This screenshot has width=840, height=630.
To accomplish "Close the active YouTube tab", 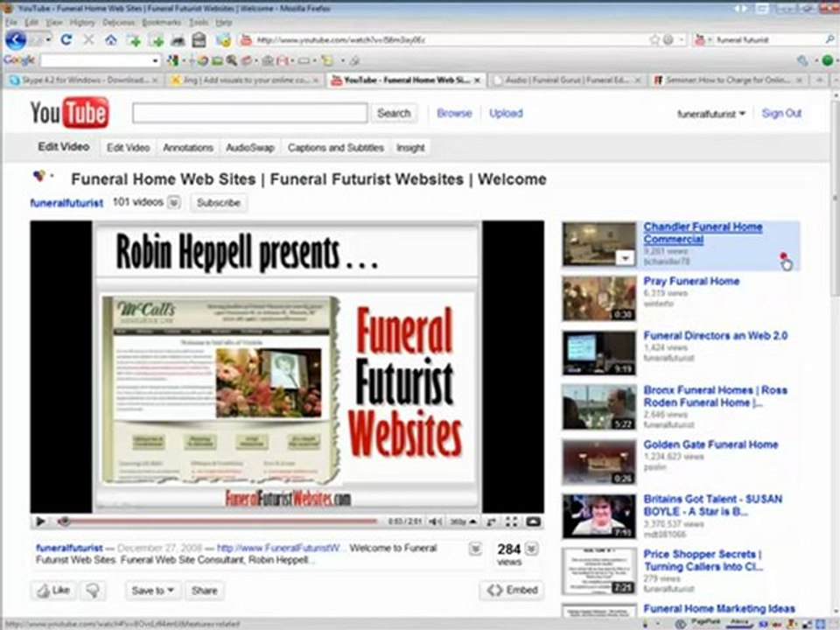I will pos(478,80).
